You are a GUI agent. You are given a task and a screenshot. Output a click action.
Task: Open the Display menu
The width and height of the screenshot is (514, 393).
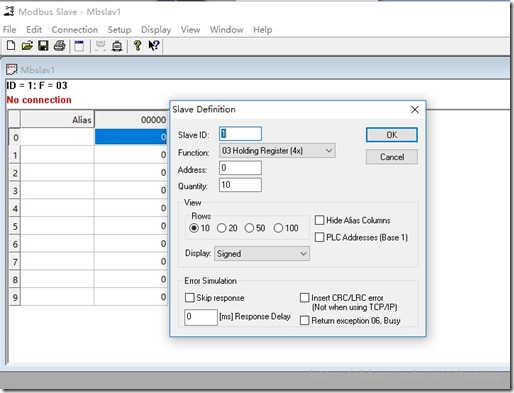[156, 30]
